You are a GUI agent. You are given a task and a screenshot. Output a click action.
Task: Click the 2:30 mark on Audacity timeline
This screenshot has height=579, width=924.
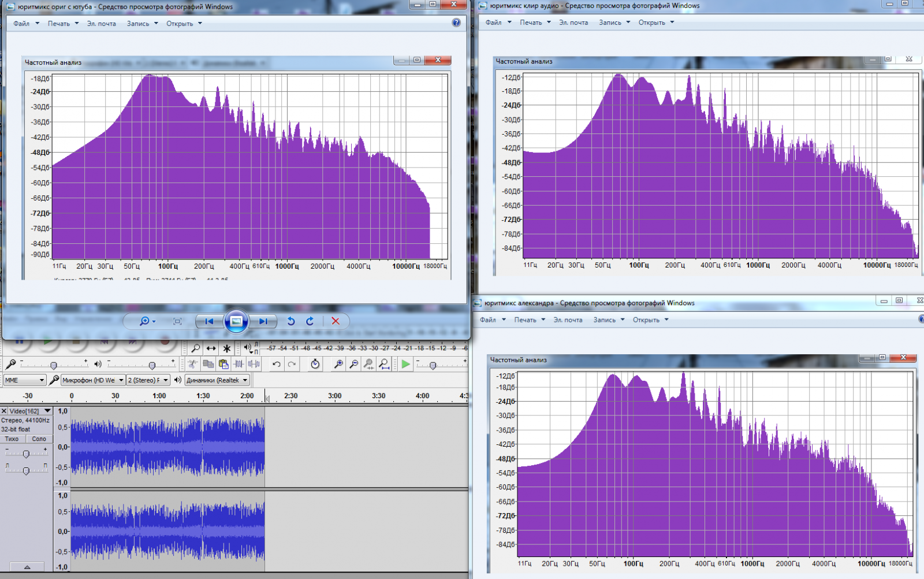(x=291, y=396)
